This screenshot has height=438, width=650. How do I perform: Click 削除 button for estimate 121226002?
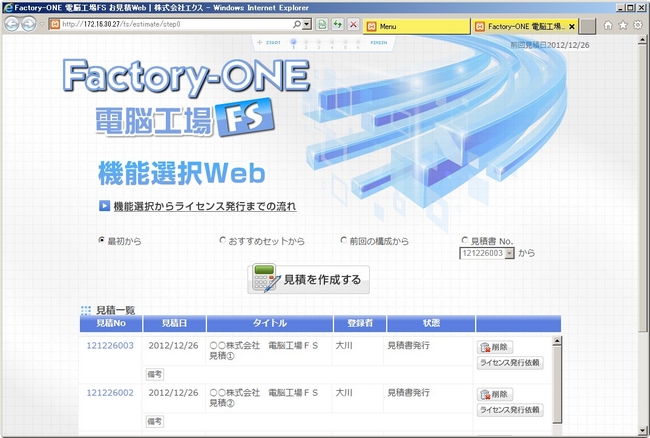click(495, 394)
